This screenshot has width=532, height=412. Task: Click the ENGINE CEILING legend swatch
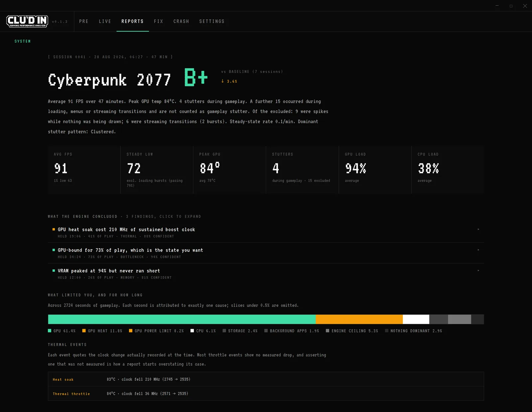point(328,331)
